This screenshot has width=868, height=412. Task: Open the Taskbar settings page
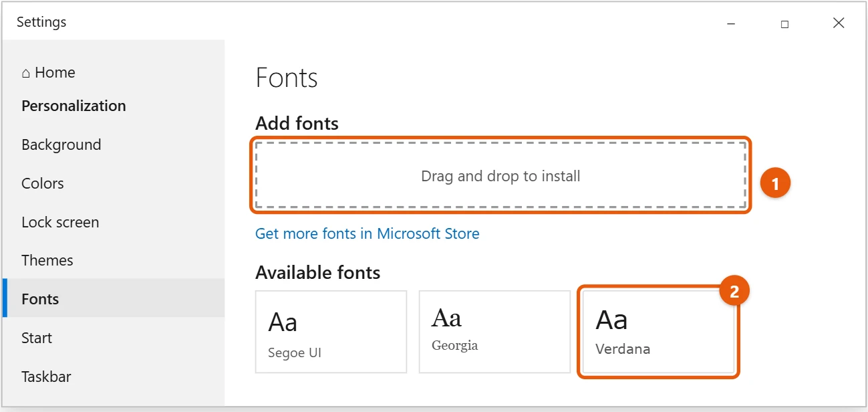[x=46, y=377]
